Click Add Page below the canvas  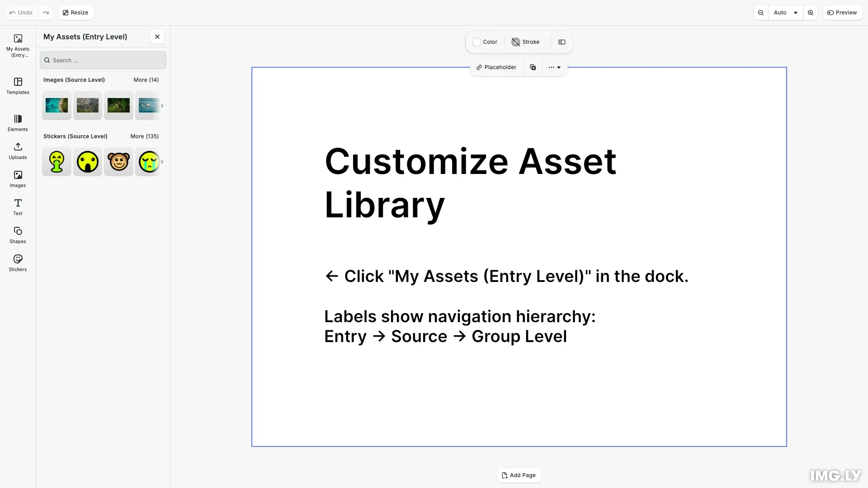pos(519,475)
